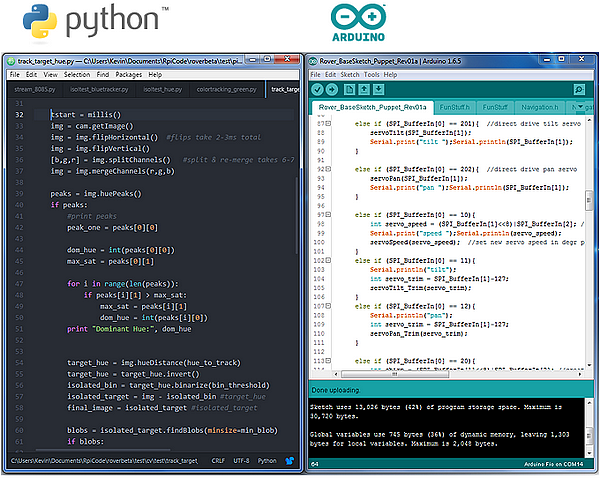Click Python grammar selector in status bar
Screen dimensions: 600x478
click(x=267, y=461)
